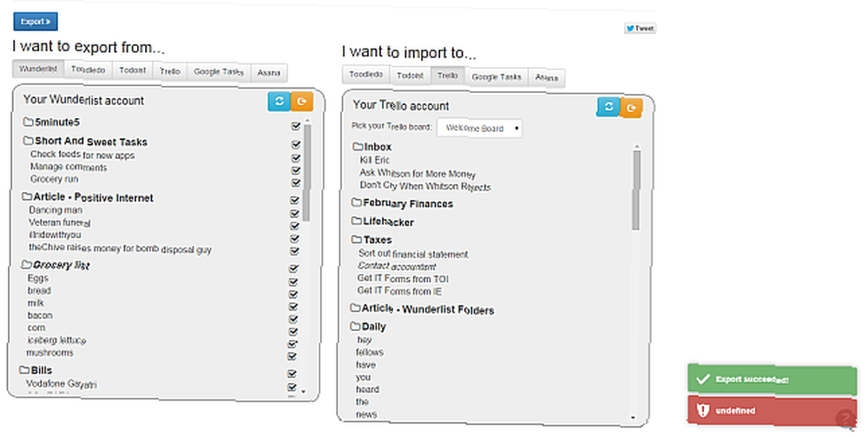Click 'Veteran funeral' task
The width and height of the screenshot is (868, 437).
[60, 222]
